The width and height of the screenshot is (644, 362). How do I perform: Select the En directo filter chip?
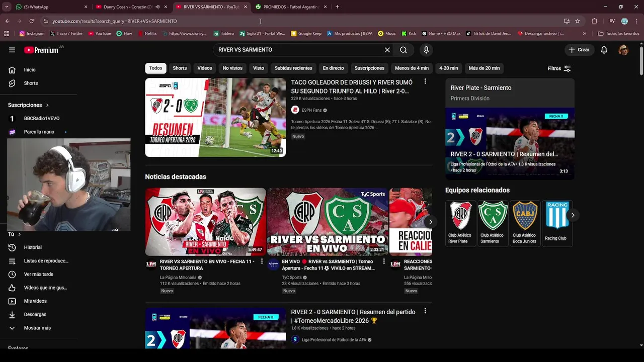333,68
